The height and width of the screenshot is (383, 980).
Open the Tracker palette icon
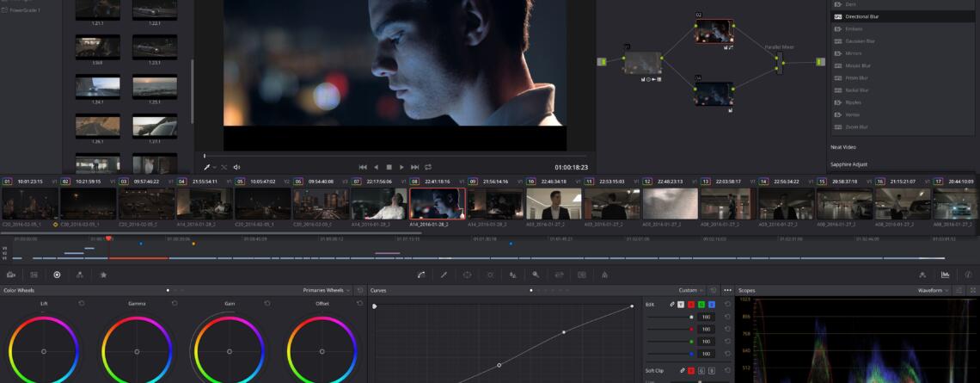[x=490, y=274]
